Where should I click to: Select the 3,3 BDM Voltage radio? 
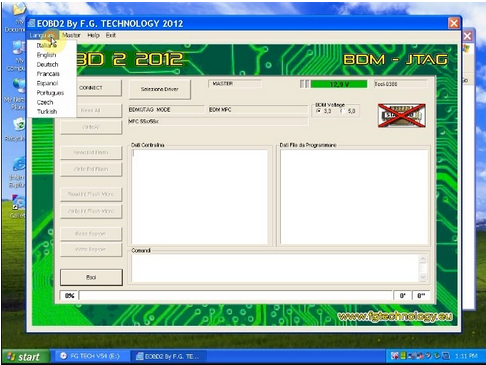tap(319, 111)
